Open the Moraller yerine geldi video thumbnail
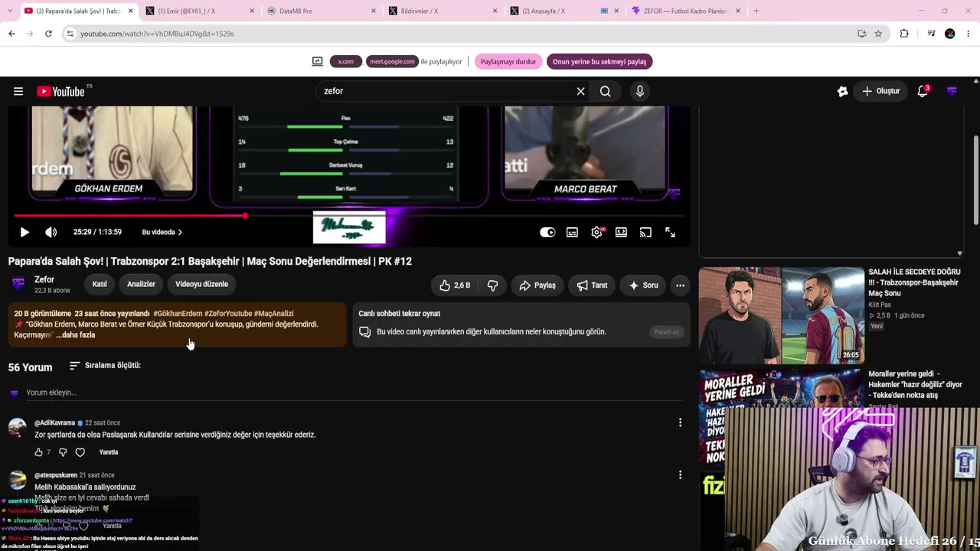The height and width of the screenshot is (551, 980). pyautogui.click(x=781, y=417)
